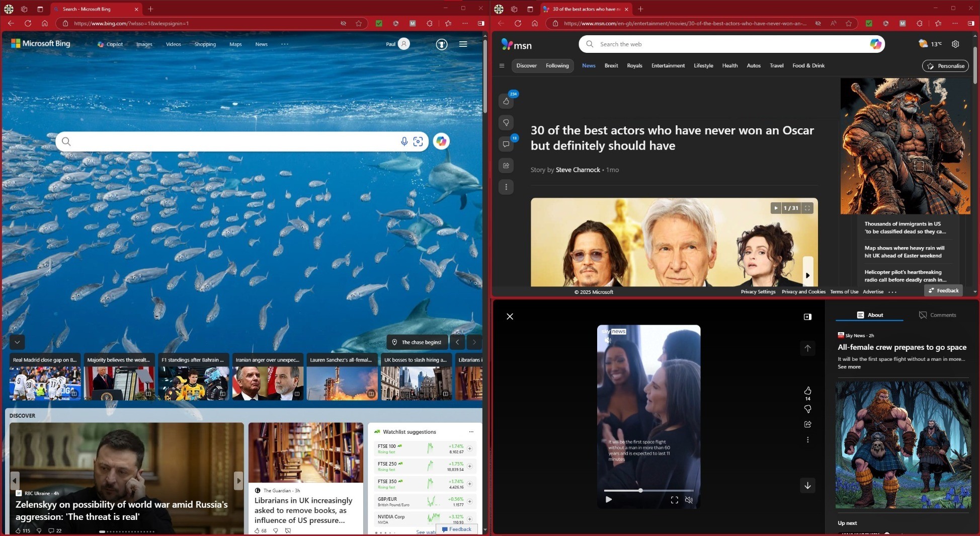
Task: Expand video description See more
Action: [849, 367]
